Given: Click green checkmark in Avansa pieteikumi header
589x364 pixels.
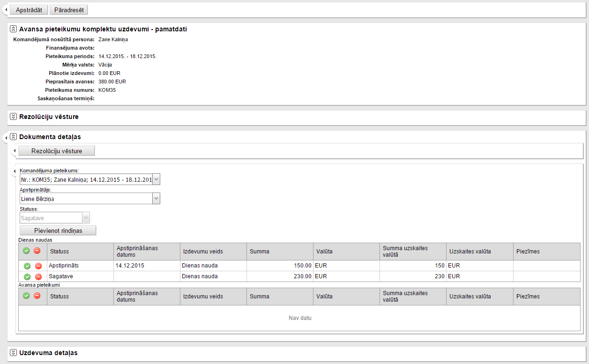Looking at the screenshot, I should tap(26, 296).
